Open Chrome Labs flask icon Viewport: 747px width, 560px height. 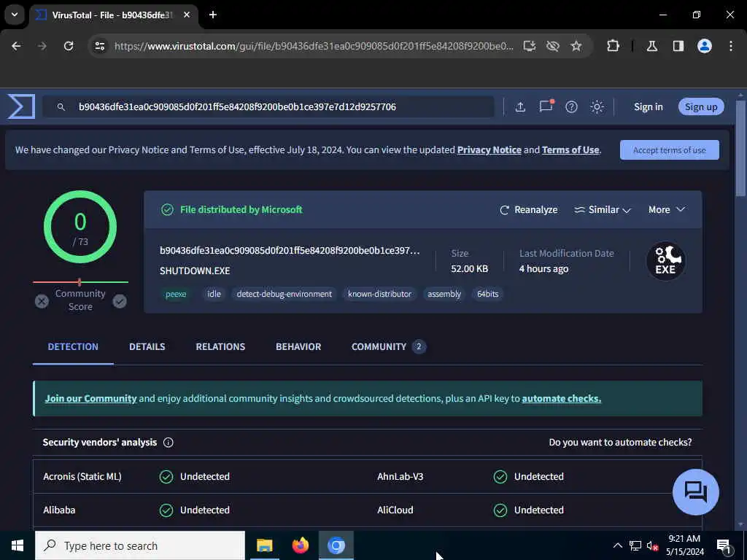pos(652,46)
